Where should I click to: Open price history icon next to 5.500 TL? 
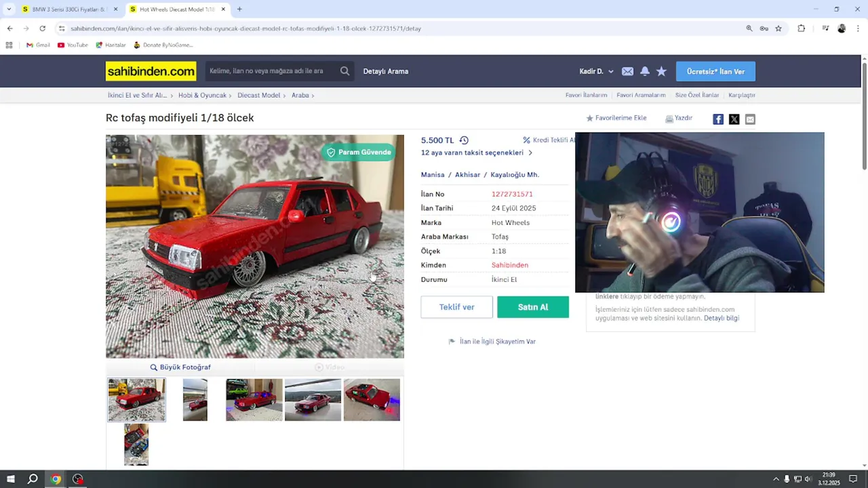coord(464,140)
